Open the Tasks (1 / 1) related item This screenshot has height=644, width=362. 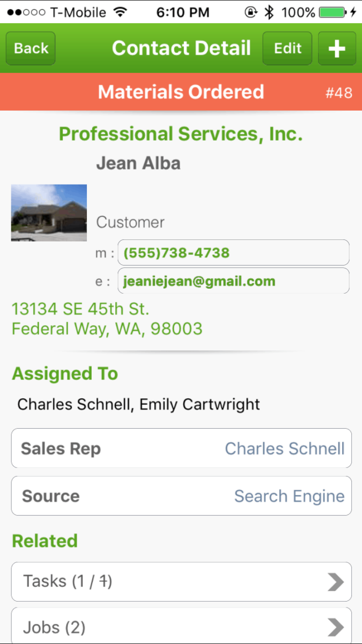(68, 581)
